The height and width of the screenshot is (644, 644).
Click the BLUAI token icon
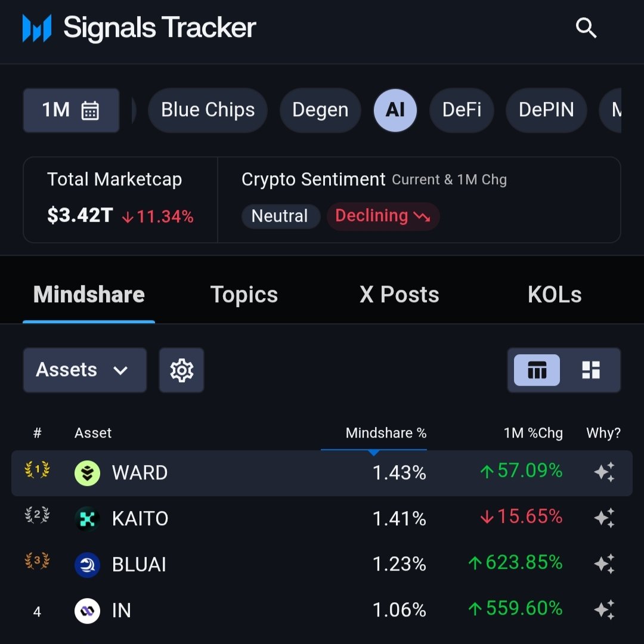(x=87, y=565)
